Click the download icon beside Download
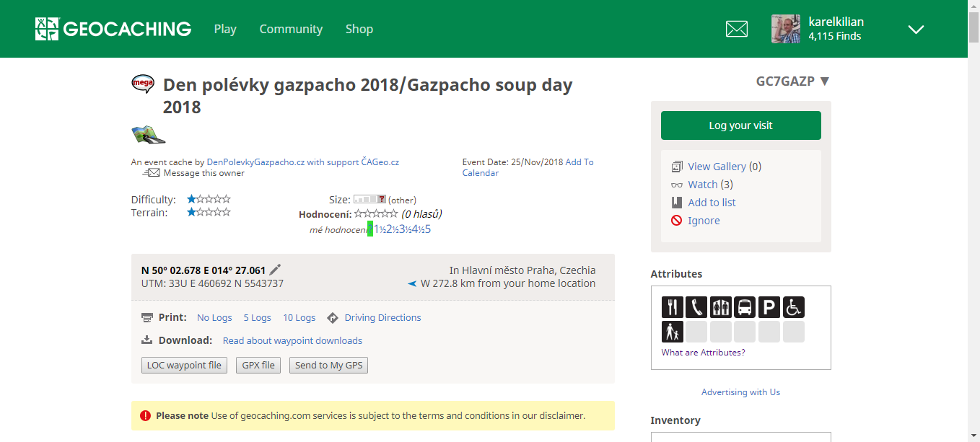 point(147,340)
